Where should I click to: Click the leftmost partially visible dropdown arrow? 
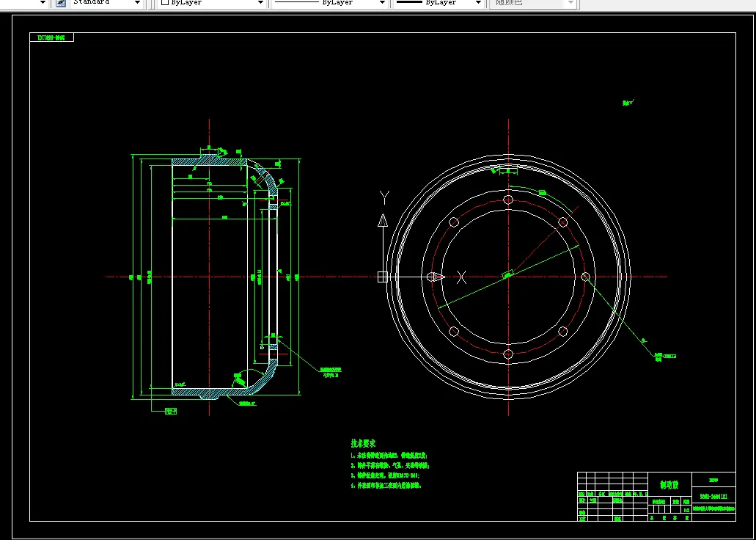(x=43, y=2)
